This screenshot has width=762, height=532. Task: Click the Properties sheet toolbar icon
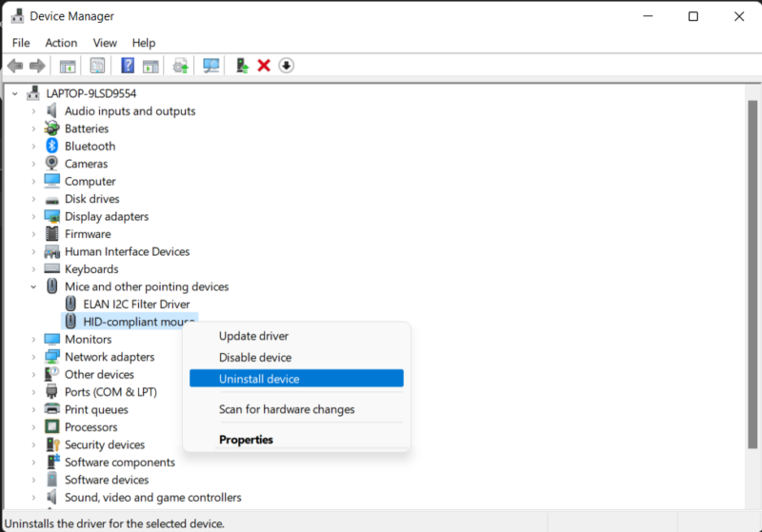(97, 66)
